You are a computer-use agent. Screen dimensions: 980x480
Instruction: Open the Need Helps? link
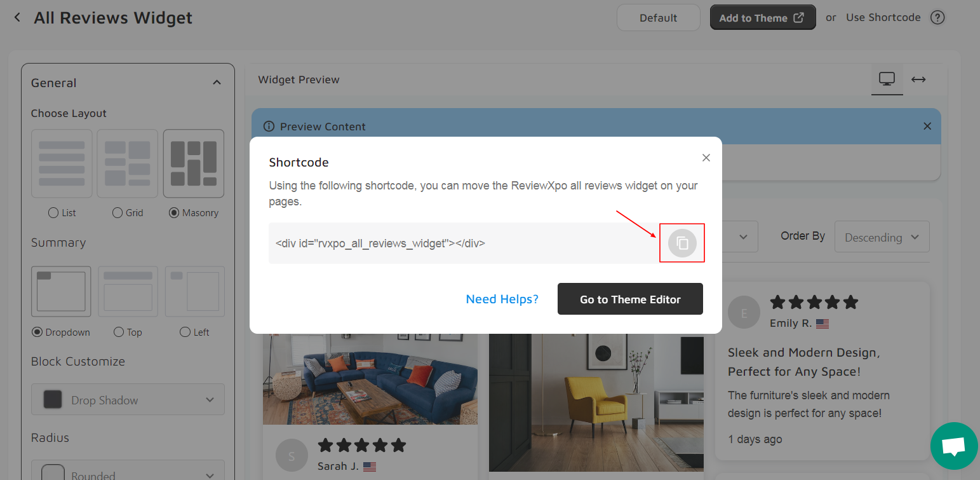click(502, 299)
